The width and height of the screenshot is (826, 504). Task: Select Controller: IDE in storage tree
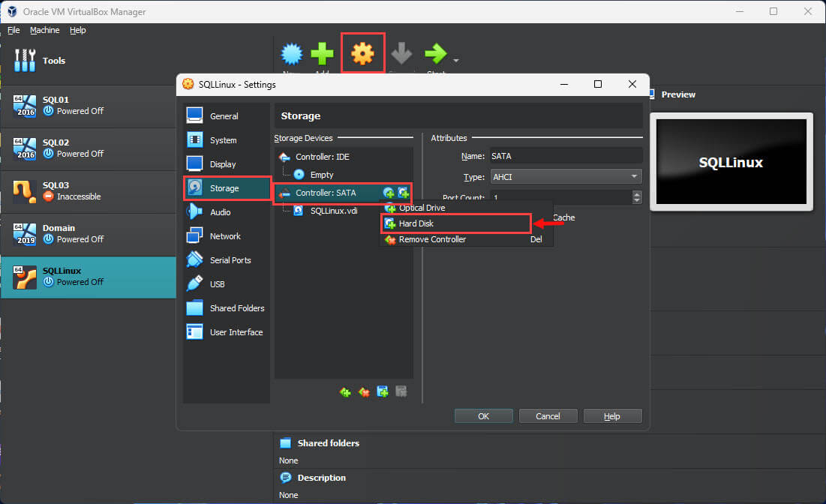(x=344, y=157)
